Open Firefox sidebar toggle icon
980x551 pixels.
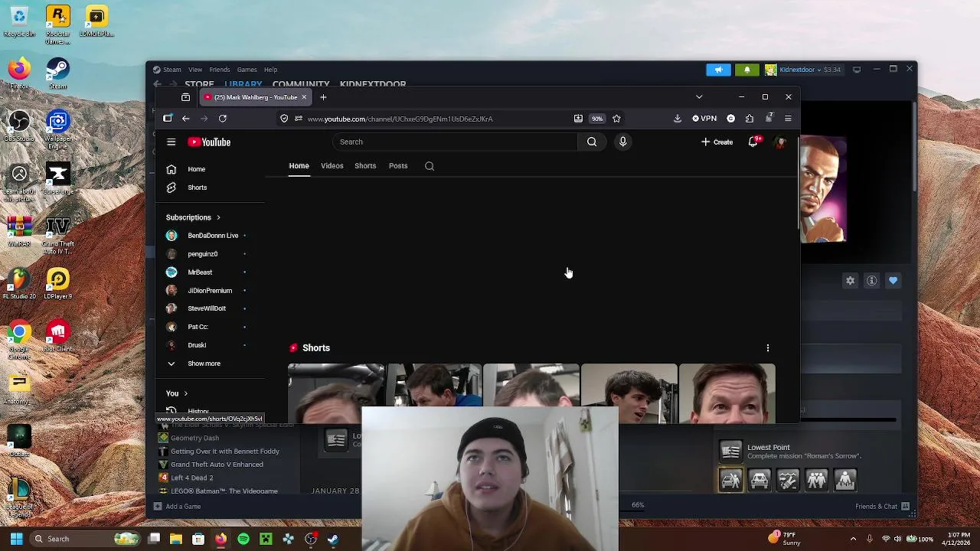[168, 119]
